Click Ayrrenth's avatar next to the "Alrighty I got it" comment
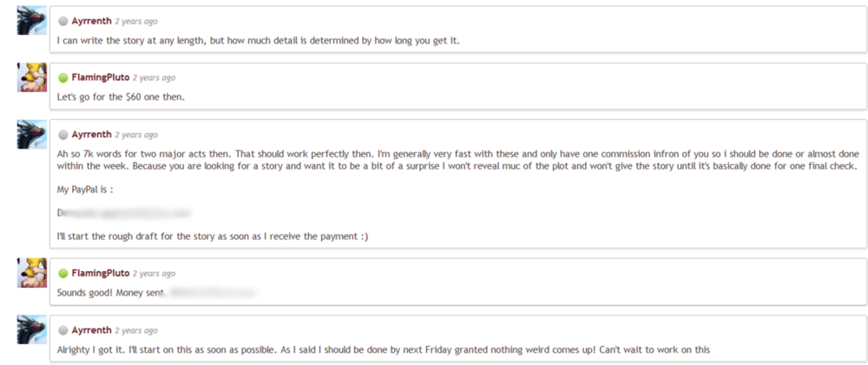868x365 pixels. coord(31,330)
